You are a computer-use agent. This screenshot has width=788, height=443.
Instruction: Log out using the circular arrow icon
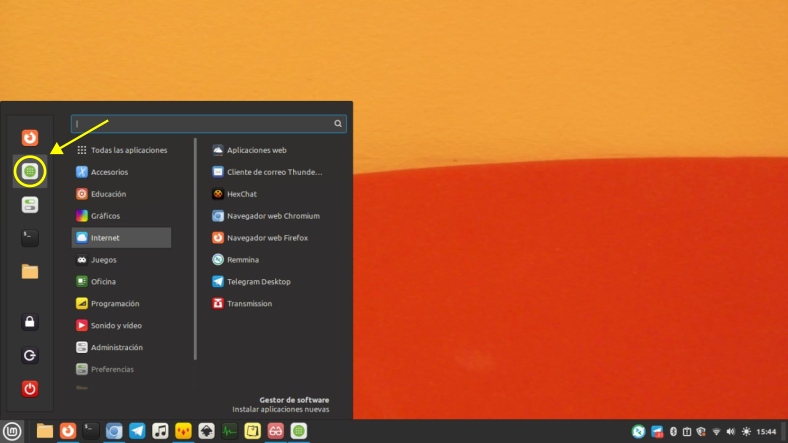30,355
